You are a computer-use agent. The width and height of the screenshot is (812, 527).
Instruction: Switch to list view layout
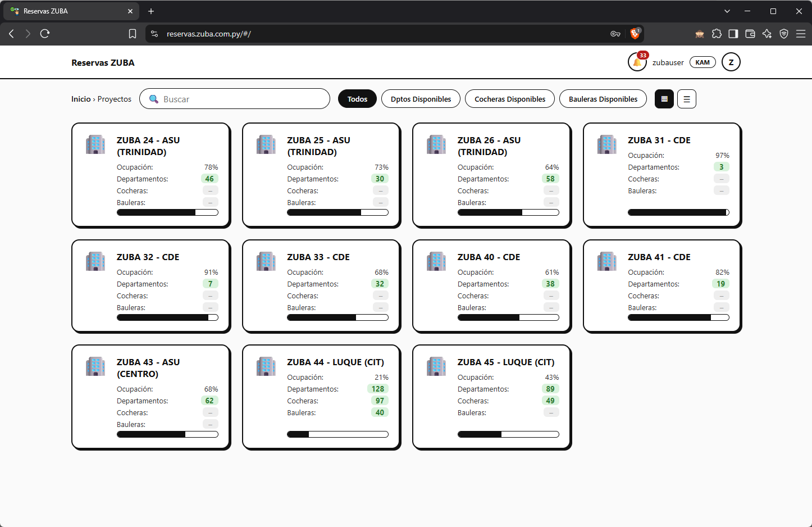[687, 99]
